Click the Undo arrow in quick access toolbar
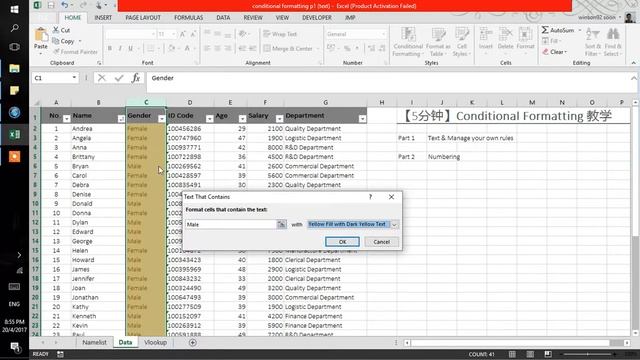Screen dimensions: 640x360 64,5
